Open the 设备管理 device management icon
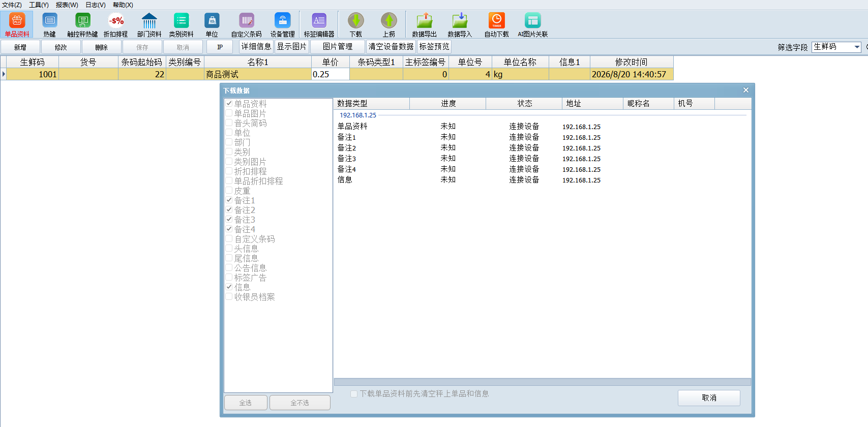Viewport: 868px width, 427px height. click(x=283, y=24)
